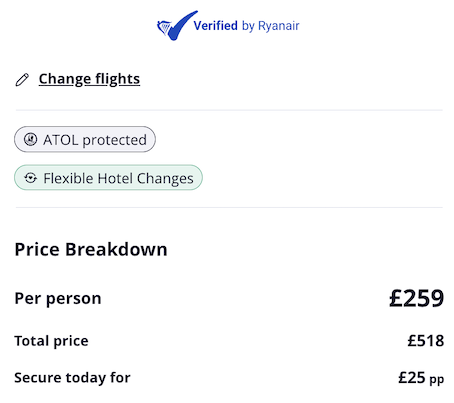Click the £518 total amount

coord(426,341)
